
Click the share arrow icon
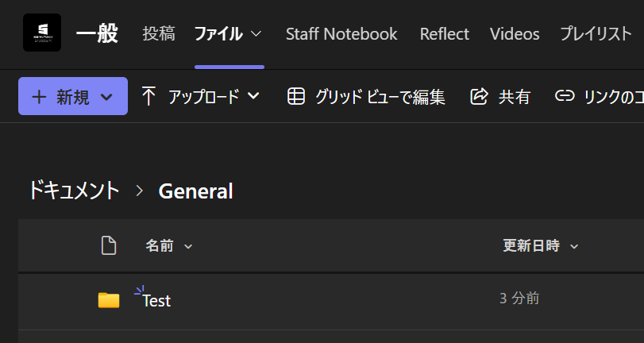[x=479, y=96]
